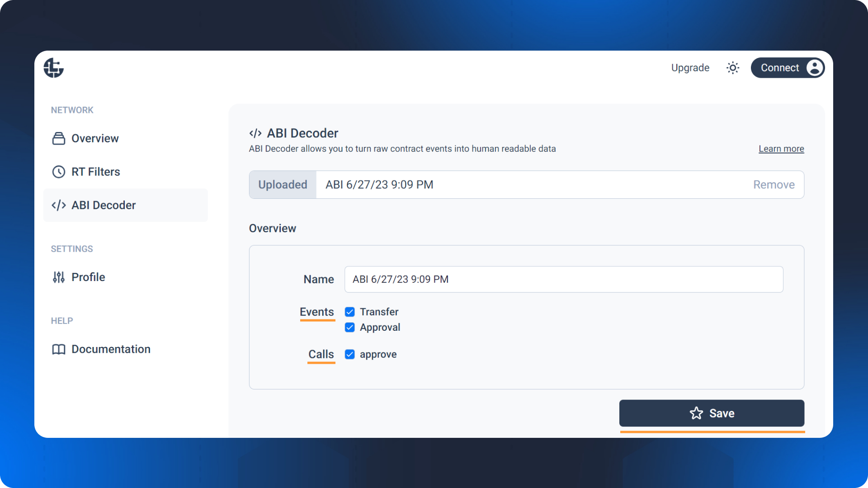Open the RT Filters menu item
The width and height of the screenshot is (868, 488).
(95, 172)
